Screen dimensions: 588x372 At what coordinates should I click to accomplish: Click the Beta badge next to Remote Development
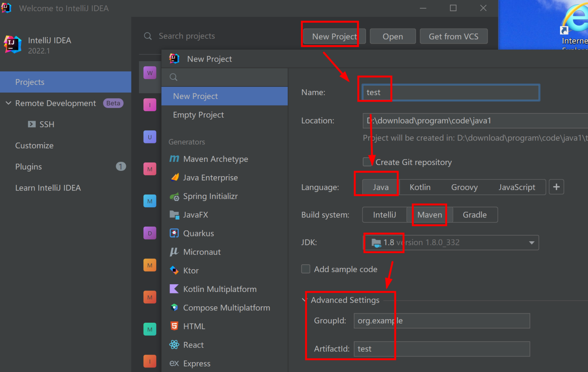coord(113,103)
